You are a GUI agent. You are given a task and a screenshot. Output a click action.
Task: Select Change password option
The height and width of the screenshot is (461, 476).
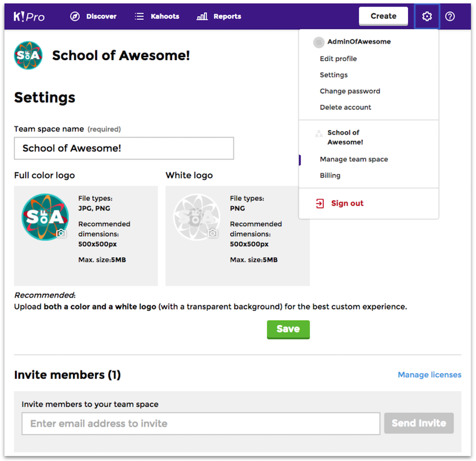click(350, 91)
